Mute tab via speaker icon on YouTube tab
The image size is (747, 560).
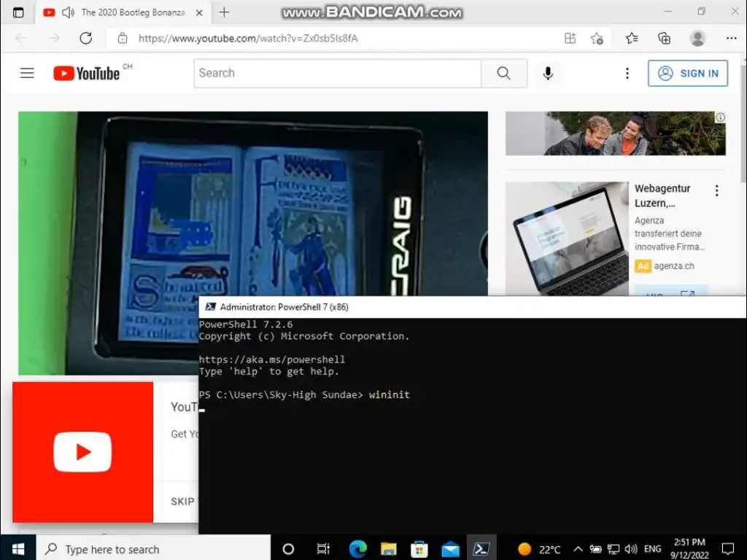point(68,12)
